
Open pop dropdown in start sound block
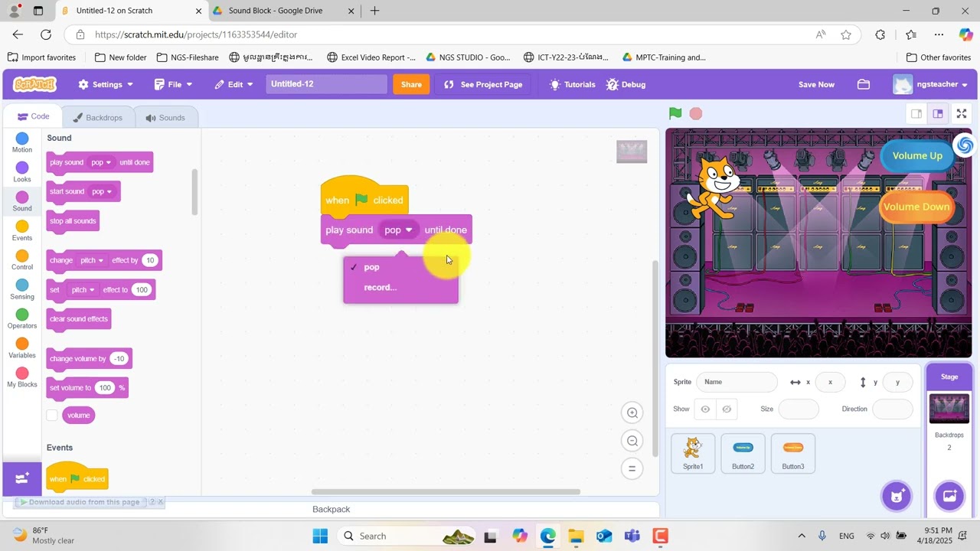pyautogui.click(x=102, y=191)
